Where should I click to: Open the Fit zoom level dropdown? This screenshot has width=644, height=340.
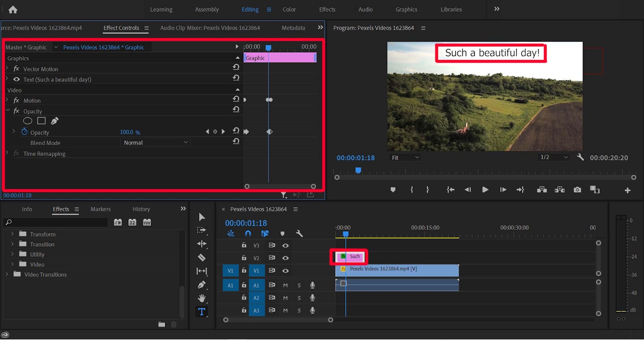pos(405,158)
